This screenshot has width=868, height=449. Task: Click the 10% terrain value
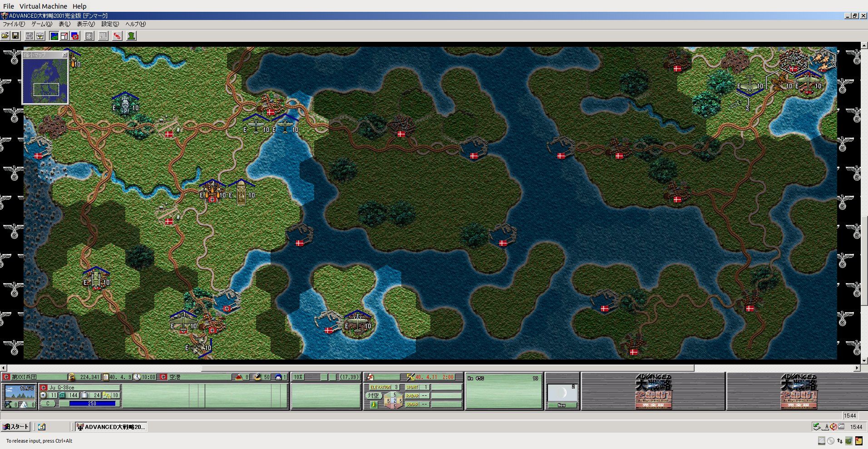tap(298, 377)
